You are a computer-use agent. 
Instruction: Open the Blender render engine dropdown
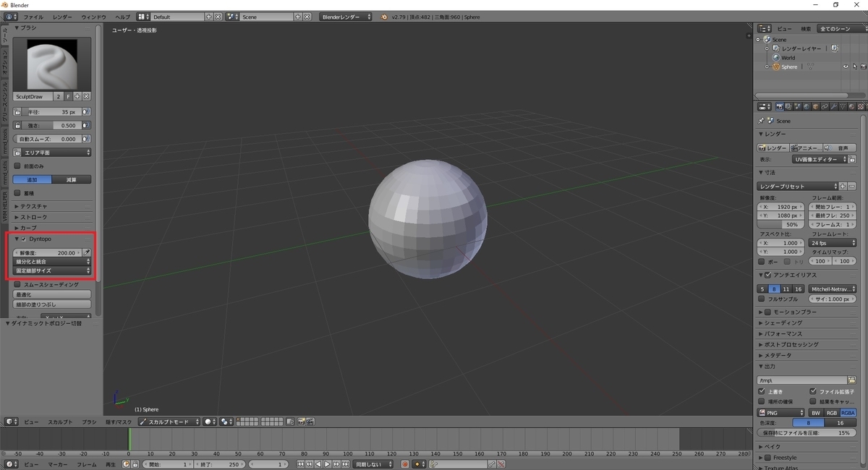tap(346, 16)
